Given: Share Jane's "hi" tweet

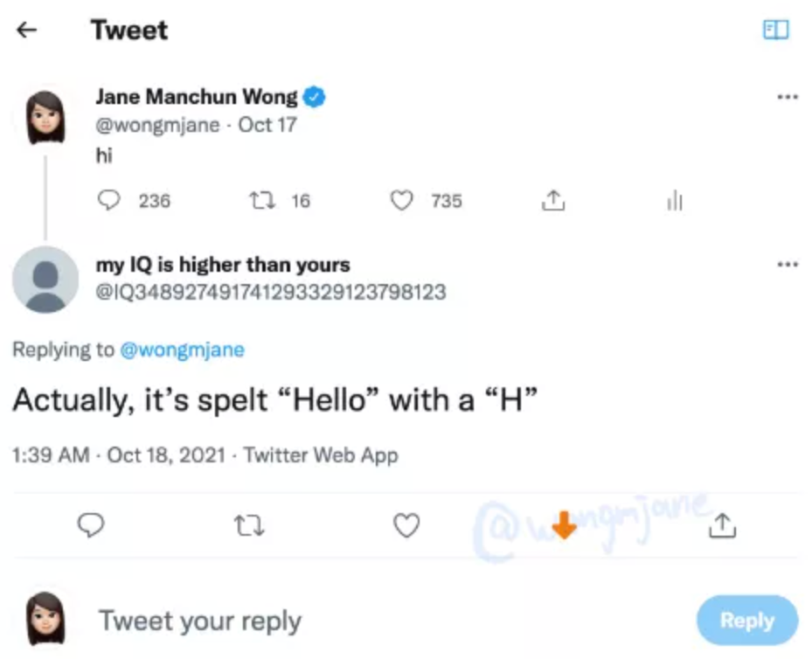Looking at the screenshot, I should [553, 201].
